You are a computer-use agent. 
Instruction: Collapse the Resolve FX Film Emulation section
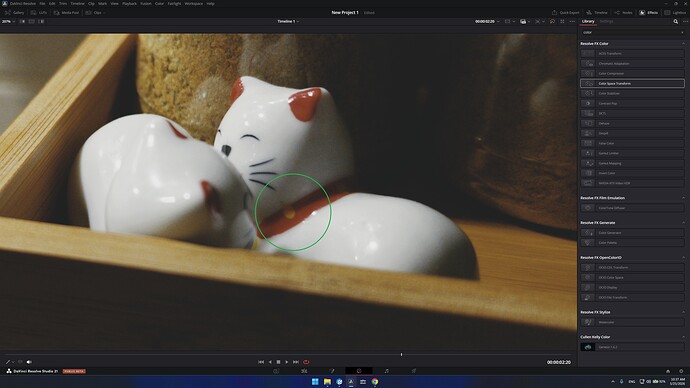[x=683, y=198]
